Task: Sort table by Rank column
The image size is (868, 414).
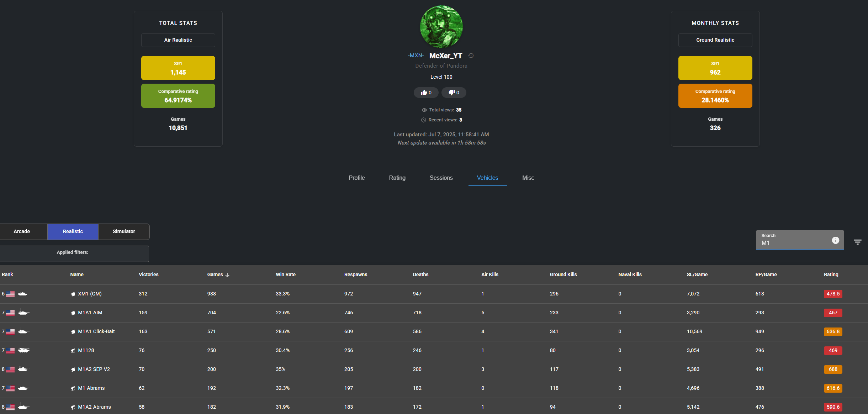Action: (x=7, y=274)
